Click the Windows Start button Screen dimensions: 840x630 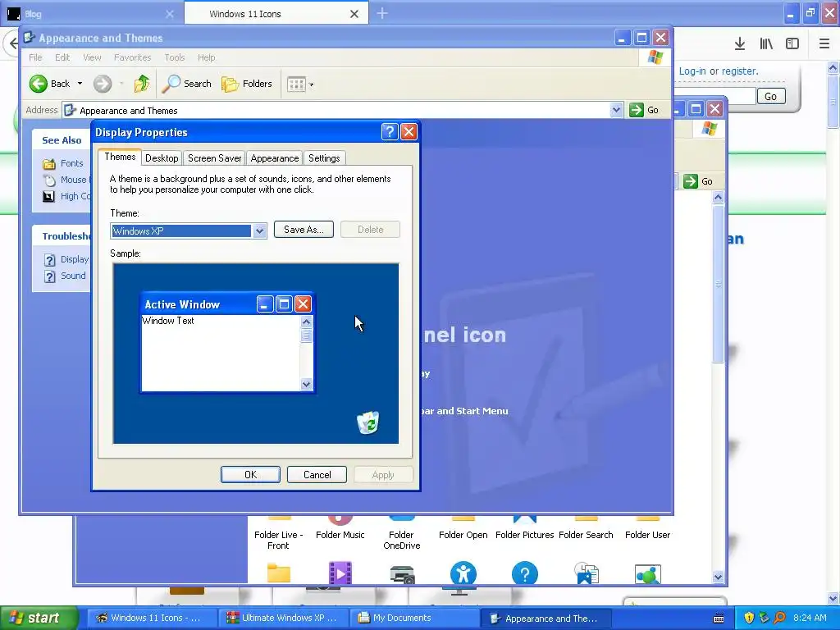coord(39,618)
